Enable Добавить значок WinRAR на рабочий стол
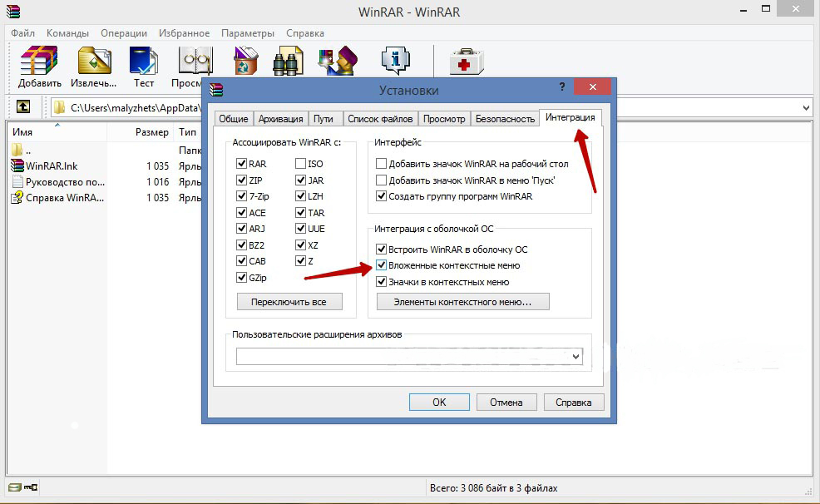This screenshot has height=504, width=820. (x=382, y=165)
